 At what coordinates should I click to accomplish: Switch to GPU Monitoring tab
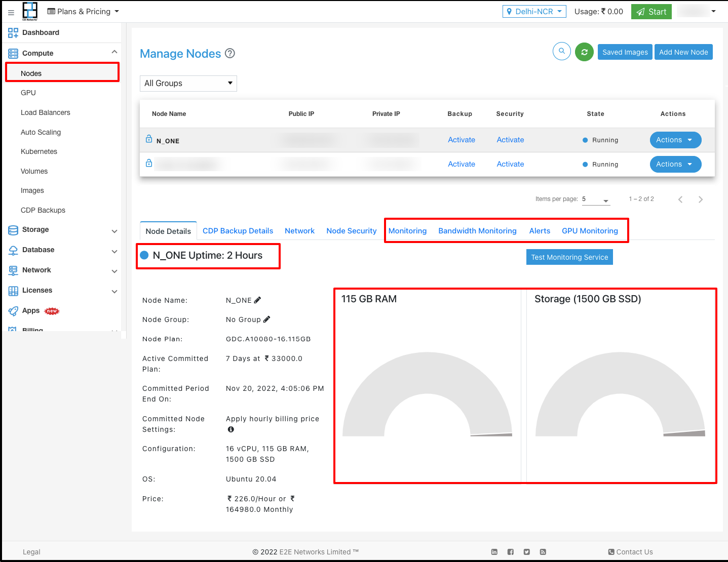pos(590,231)
